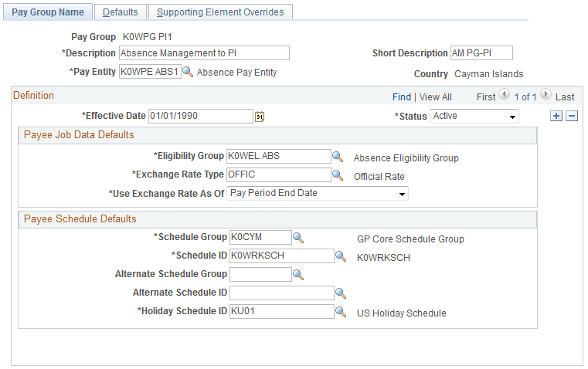Focus the Description input field
The width and height of the screenshot is (588, 369).
click(205, 52)
